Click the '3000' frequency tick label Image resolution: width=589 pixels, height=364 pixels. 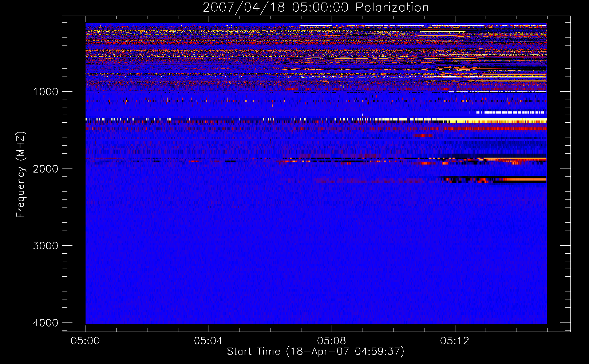(46, 246)
